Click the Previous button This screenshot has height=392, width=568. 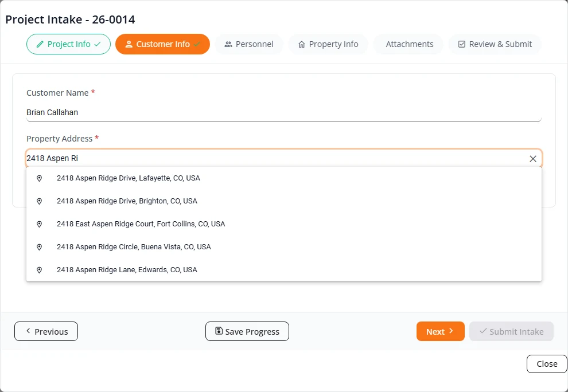pyautogui.click(x=46, y=331)
